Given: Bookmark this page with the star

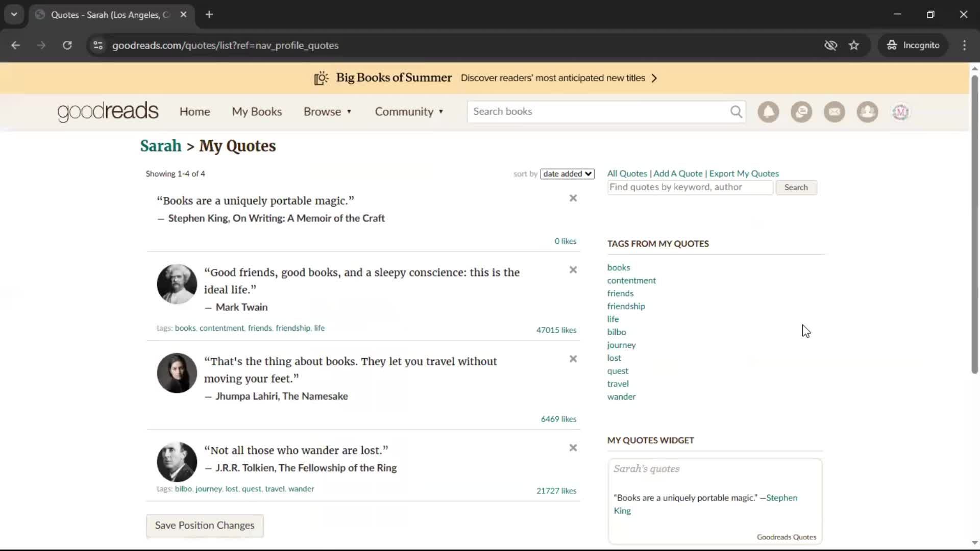Looking at the screenshot, I should [854, 45].
